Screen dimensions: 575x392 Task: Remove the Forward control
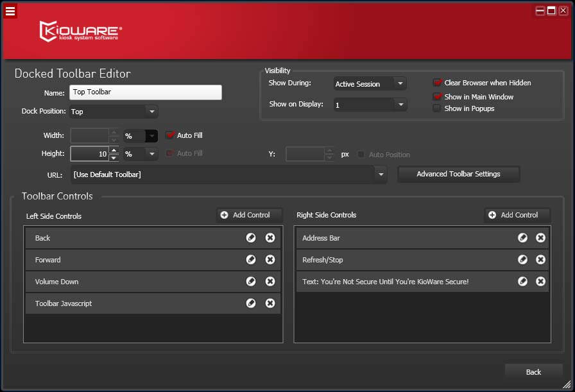tap(270, 260)
